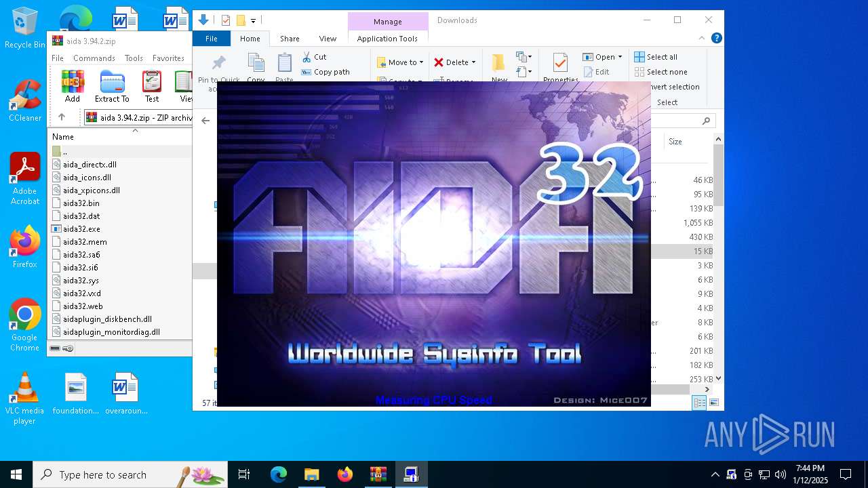Click the taskbar search box
Image resolution: width=868 pixels, height=488 pixels.
[130, 474]
